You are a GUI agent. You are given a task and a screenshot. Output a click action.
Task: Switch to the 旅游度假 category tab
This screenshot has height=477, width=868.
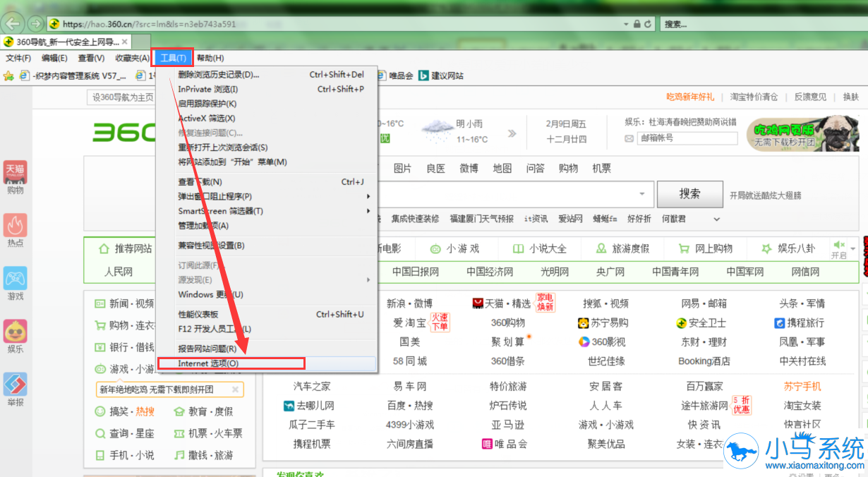coord(622,248)
